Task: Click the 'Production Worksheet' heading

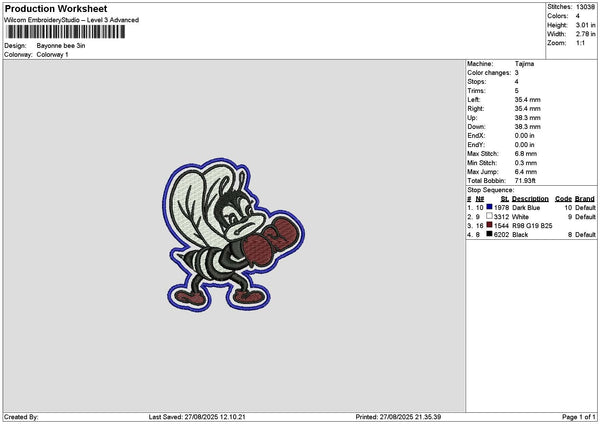Action: tap(56, 8)
